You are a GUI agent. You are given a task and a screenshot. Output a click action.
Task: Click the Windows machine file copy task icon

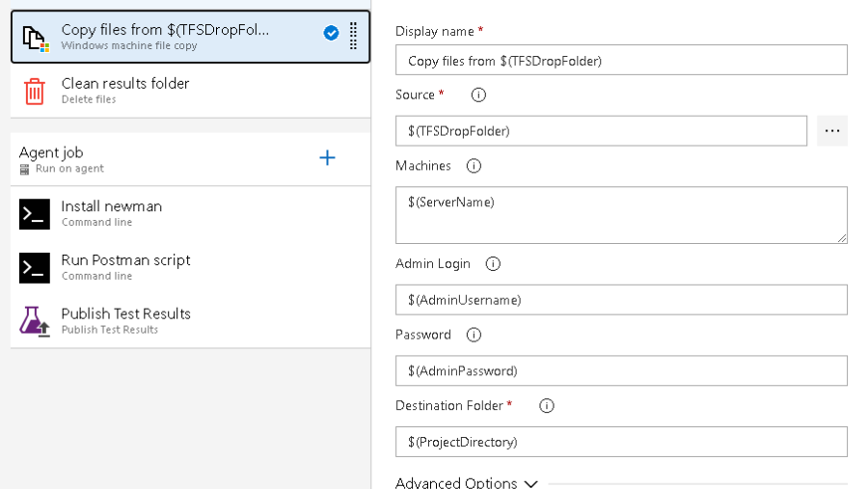36,40
